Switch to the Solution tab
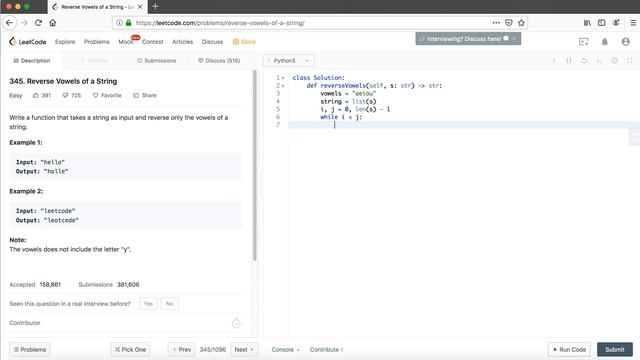This screenshot has width=640, height=360. coord(94,60)
